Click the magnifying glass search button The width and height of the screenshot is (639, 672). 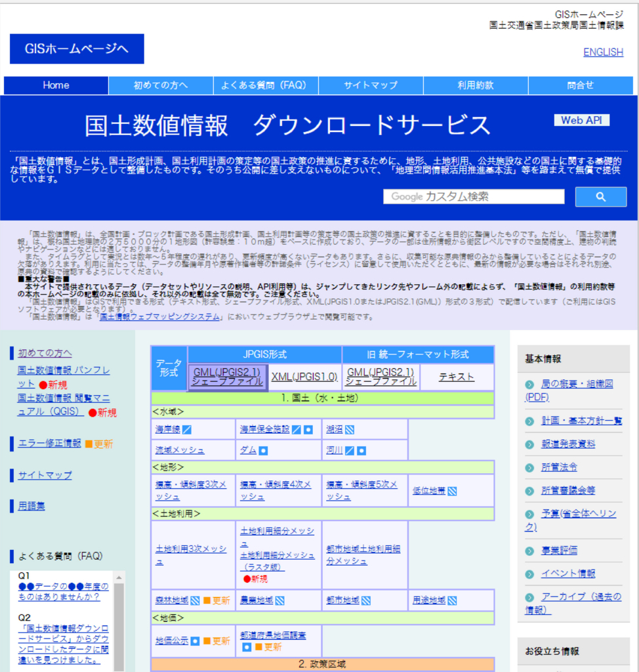pos(600,197)
